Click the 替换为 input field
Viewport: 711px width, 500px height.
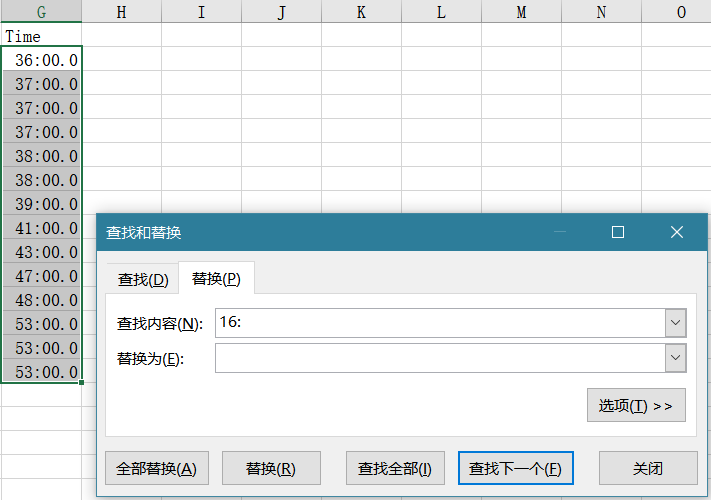tap(440, 358)
